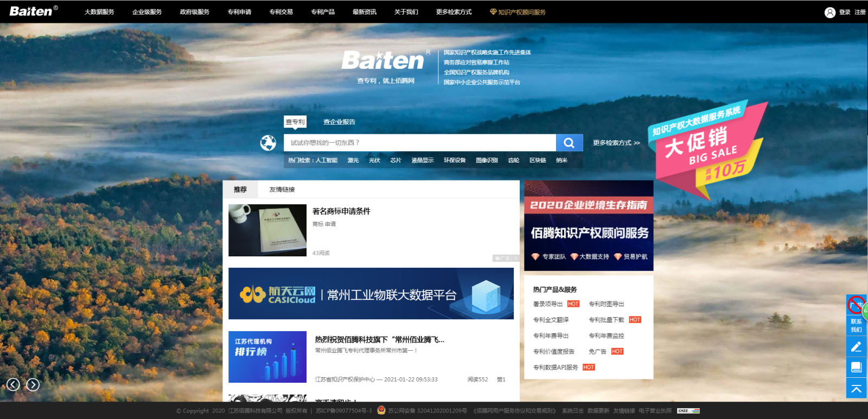Click the Baiten logo in navbar

34,11
